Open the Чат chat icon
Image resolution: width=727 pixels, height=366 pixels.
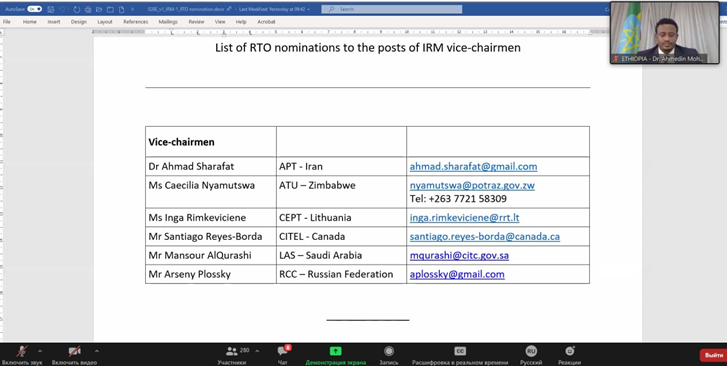[282, 351]
